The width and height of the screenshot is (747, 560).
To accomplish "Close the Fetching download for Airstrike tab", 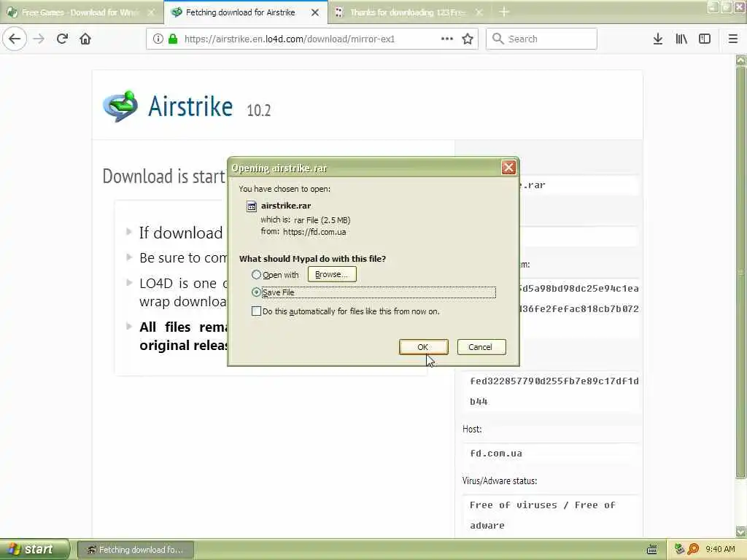I will pos(315,12).
